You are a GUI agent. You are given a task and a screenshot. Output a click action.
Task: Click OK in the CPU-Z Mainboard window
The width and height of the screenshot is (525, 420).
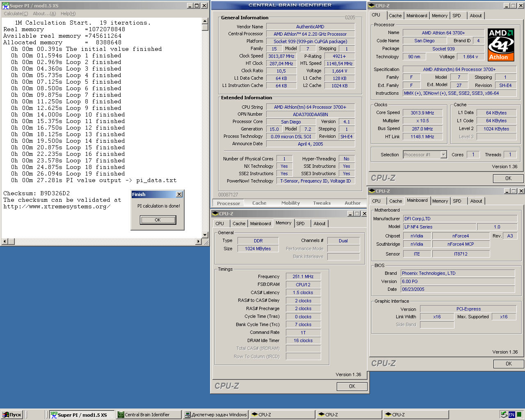[509, 364]
